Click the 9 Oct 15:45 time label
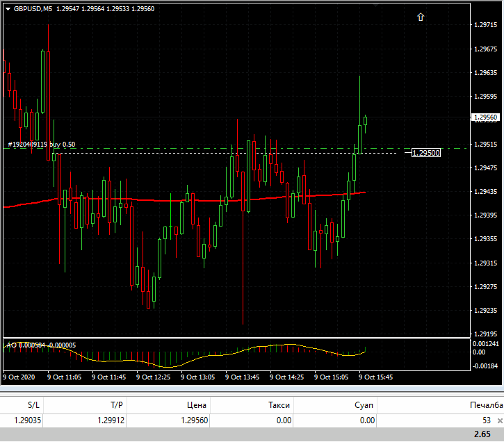The height and width of the screenshot is (442, 504). pos(376,377)
